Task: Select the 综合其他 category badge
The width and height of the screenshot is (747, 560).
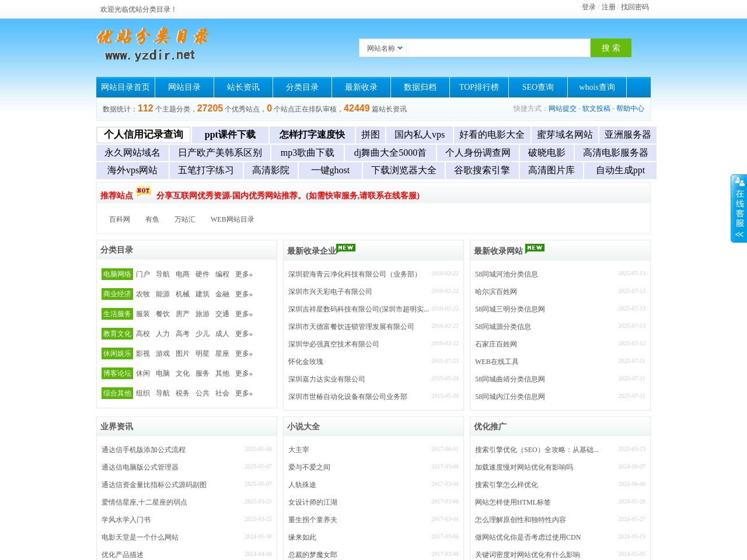Action: [x=116, y=393]
